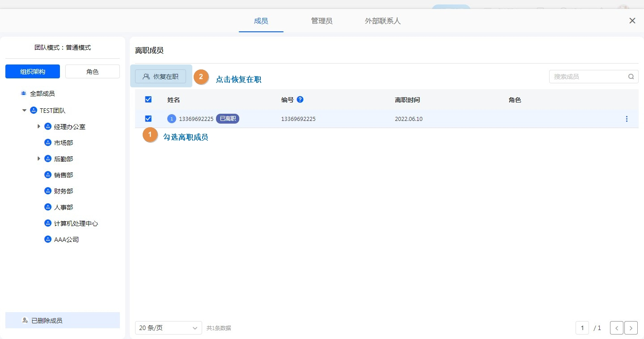Click the 市场部 department icon
This screenshot has height=339, width=644.
point(48,143)
